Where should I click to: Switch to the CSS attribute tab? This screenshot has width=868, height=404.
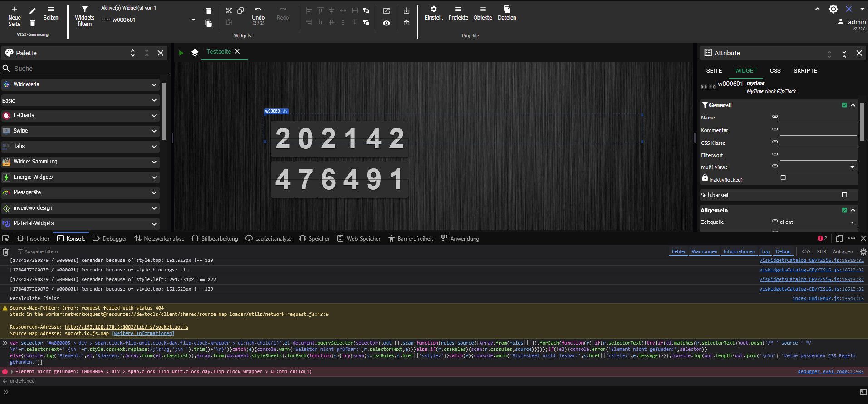(775, 70)
